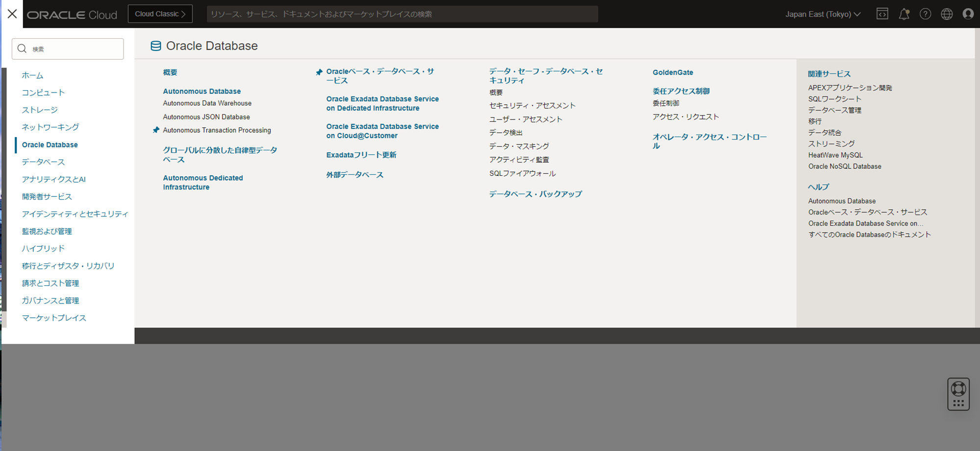Open データ・セーフ・データベース・セキュリティ heading link
This screenshot has height=451, width=980.
(x=546, y=76)
